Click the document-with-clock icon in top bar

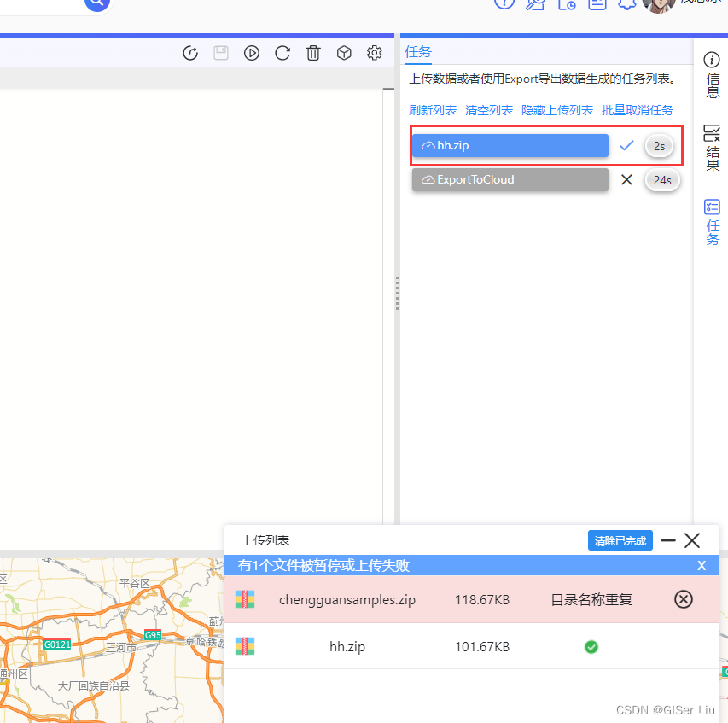567,3
